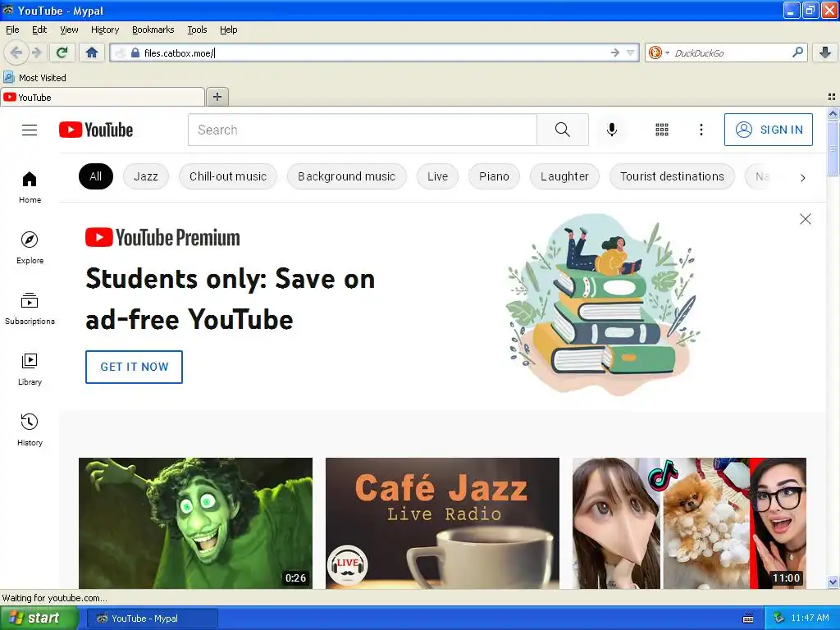Open the Tools menu
840x630 pixels.
(x=197, y=30)
